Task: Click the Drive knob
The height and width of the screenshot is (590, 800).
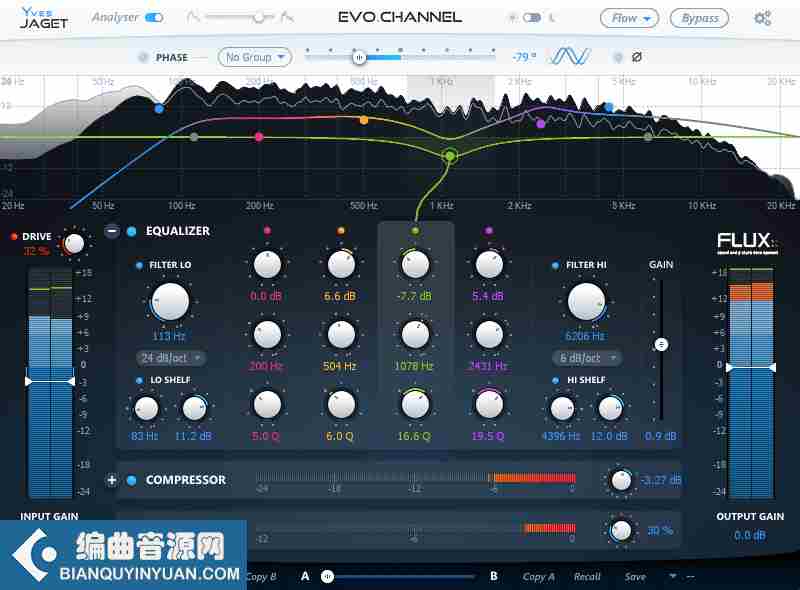Action: click(x=74, y=243)
